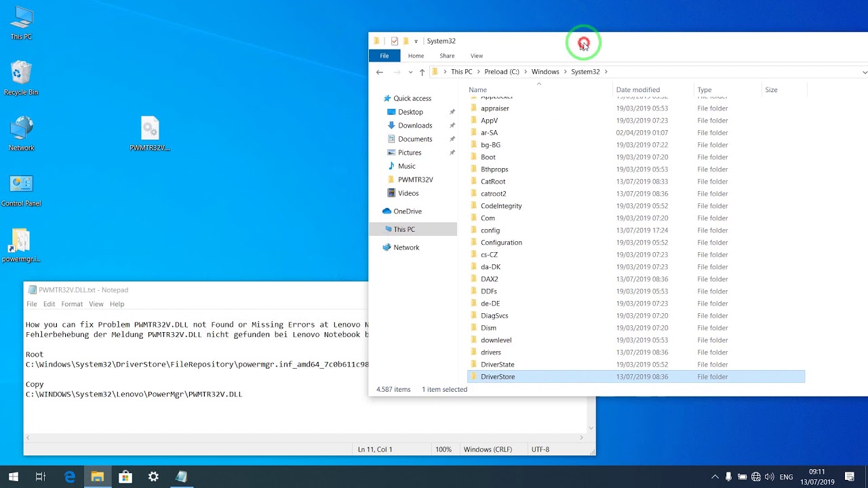The height and width of the screenshot is (488, 868).
Task: Open Control Panel desktop icon
Action: (21, 190)
